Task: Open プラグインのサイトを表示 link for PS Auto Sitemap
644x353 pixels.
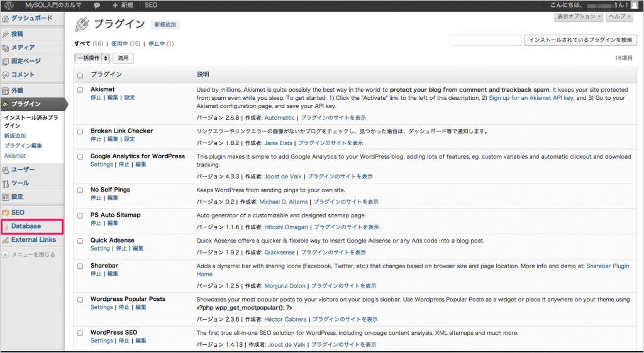Action: coord(347,227)
